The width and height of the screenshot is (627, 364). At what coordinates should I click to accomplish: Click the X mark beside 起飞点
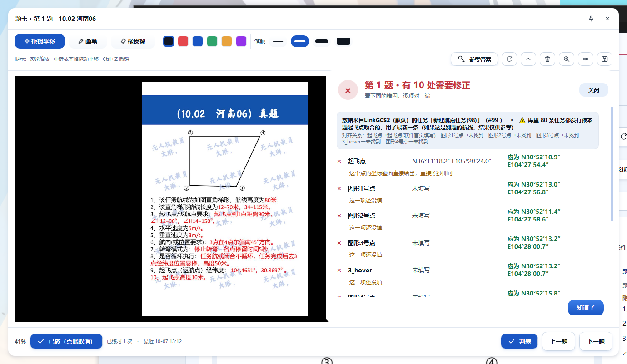[339, 162]
